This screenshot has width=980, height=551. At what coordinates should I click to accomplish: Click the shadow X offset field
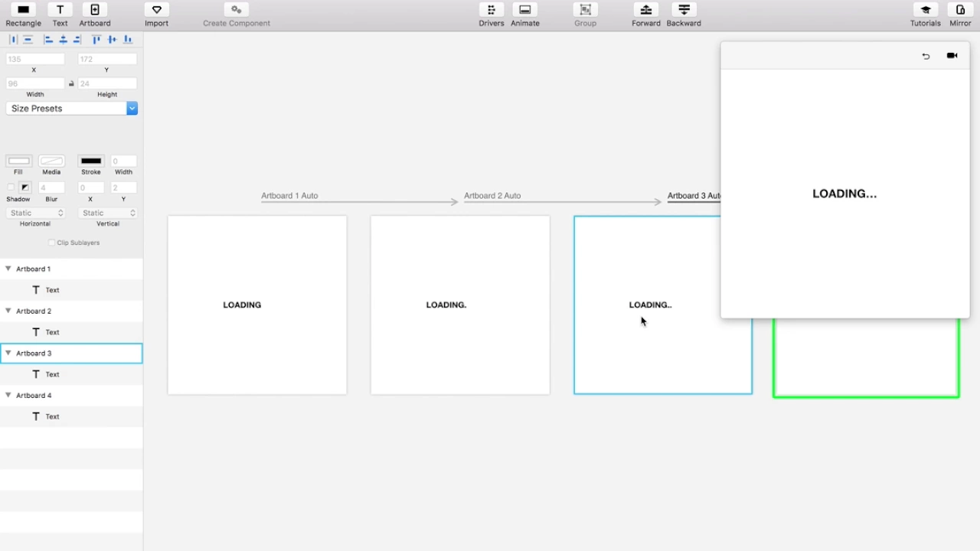click(90, 187)
